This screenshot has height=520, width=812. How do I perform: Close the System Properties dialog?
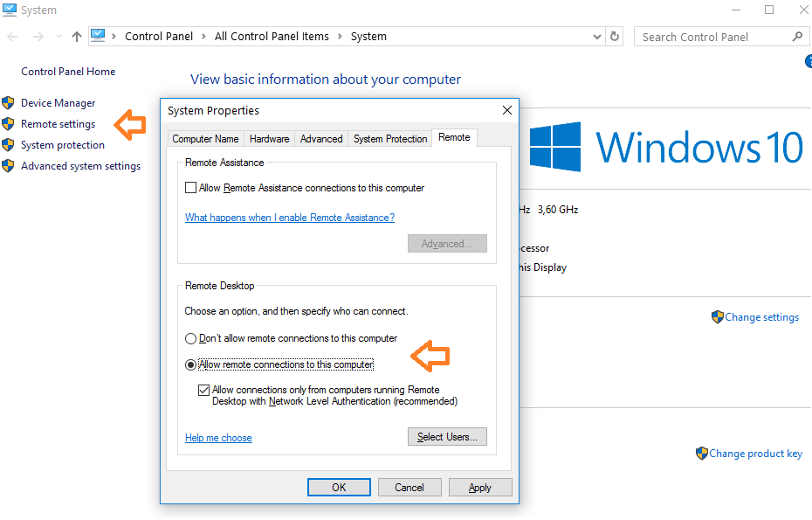click(x=506, y=111)
